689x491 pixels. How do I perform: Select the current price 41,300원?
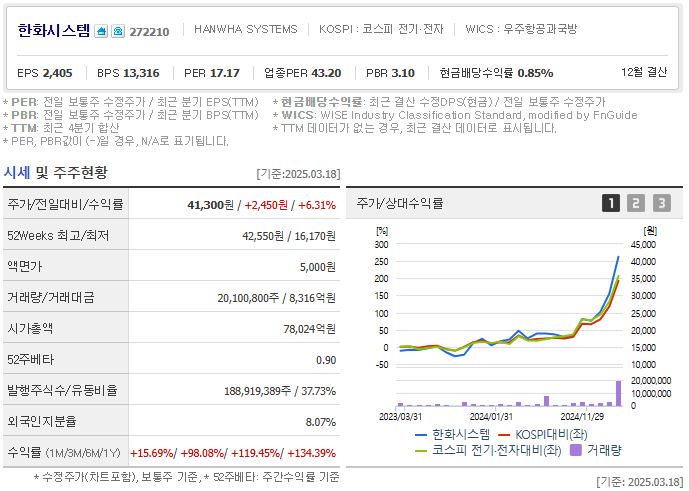tap(210, 205)
